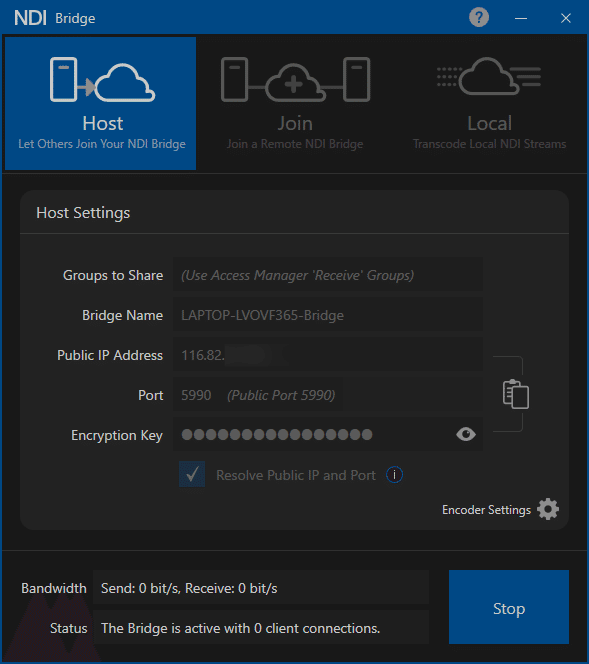This screenshot has height=664, width=589.
Task: Copy connection details with clipboard icon
Action: coord(516,394)
